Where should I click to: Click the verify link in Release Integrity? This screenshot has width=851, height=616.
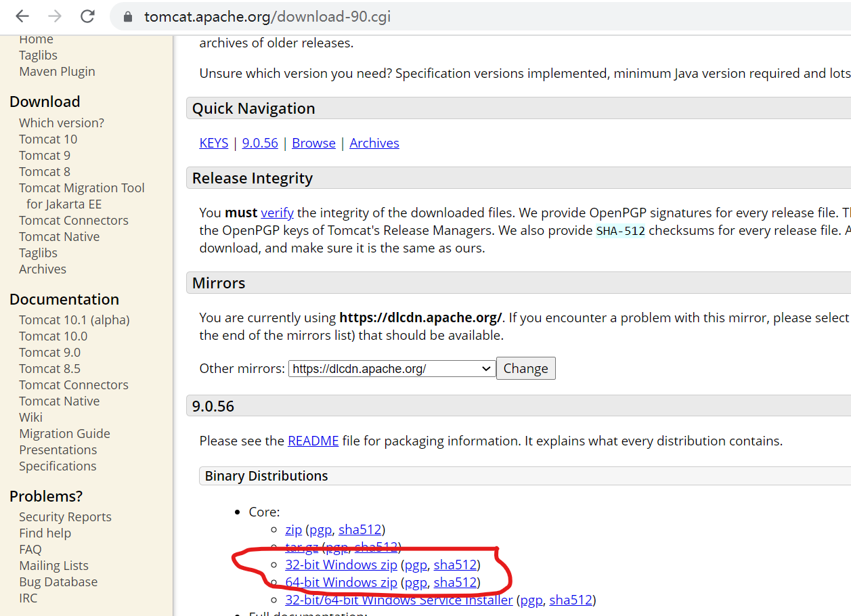click(277, 213)
